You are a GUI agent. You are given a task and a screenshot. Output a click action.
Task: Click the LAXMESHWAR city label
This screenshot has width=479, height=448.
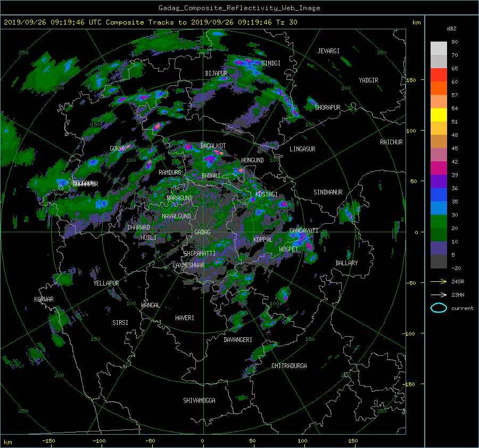click(x=188, y=265)
